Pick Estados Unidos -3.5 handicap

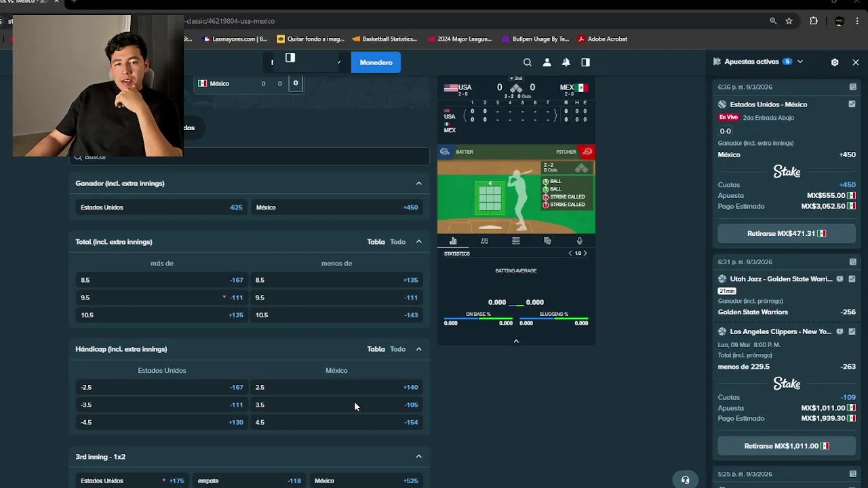click(161, 405)
